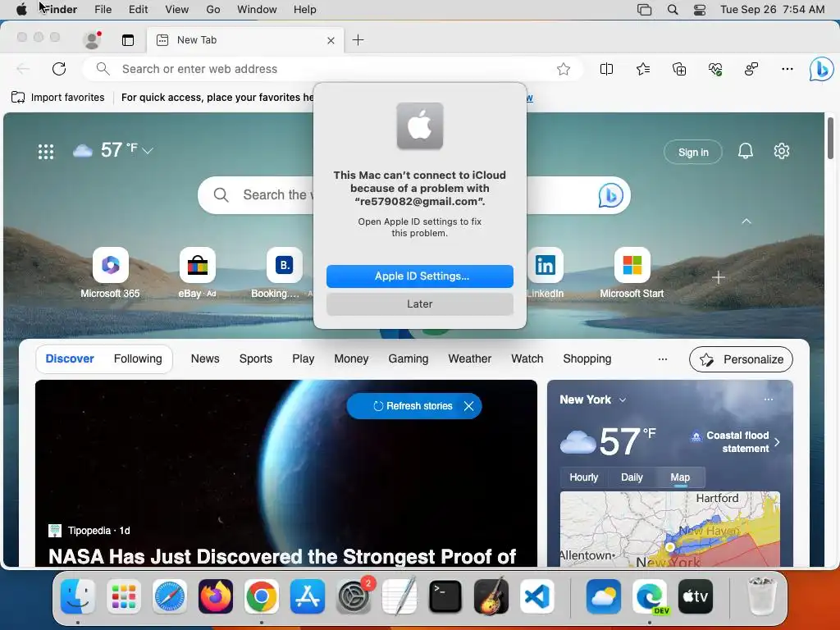Open Spotlight search in menu bar
Screen dimensions: 840x630
pyautogui.click(x=673, y=10)
